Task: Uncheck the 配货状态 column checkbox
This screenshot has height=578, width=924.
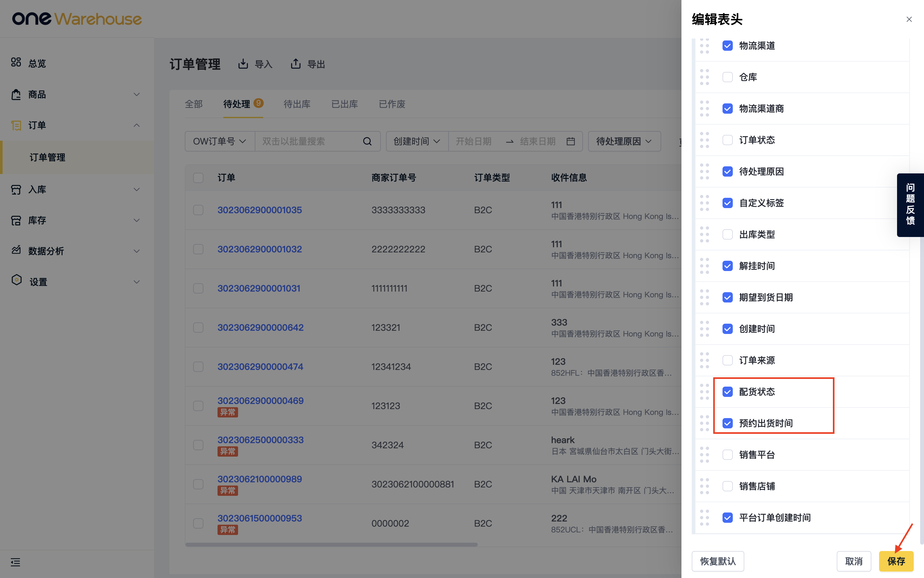Action: coord(727,392)
